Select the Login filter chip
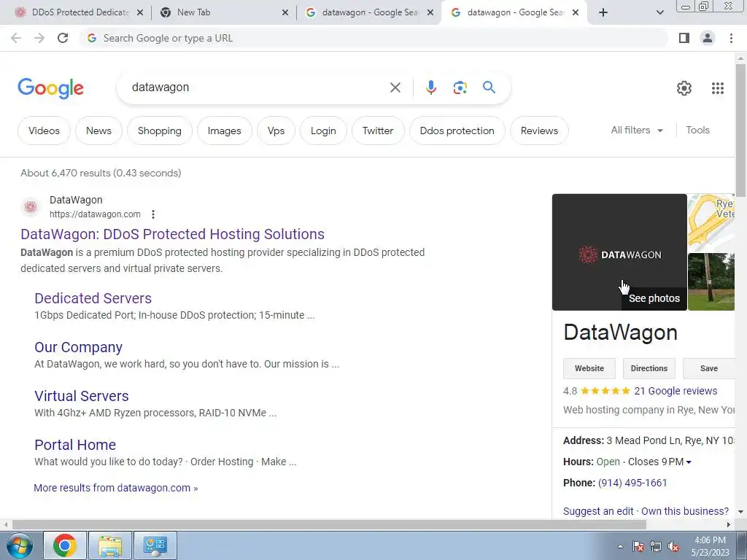Viewport: 747px width, 560px height. tap(323, 131)
